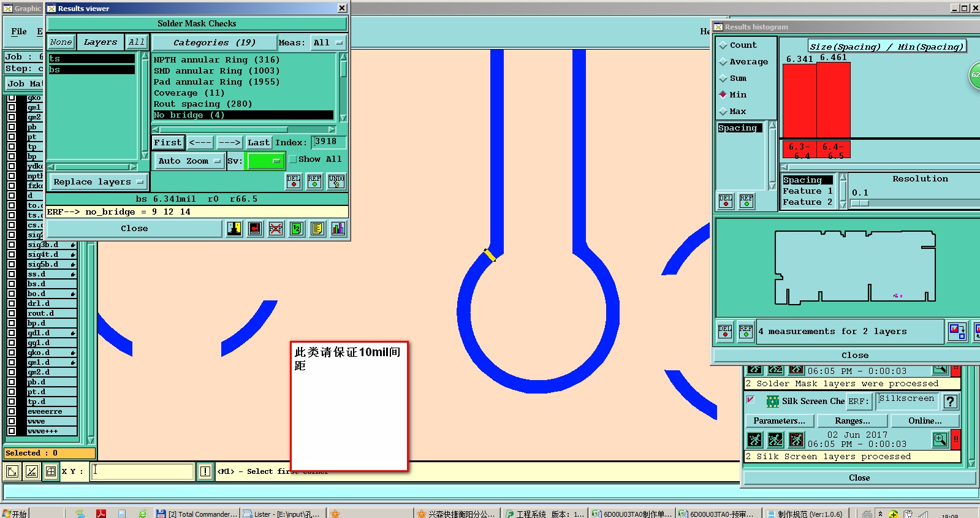This screenshot has width=980, height=518.
Task: Click third run icon in Silk Screen row
Action: [796, 440]
